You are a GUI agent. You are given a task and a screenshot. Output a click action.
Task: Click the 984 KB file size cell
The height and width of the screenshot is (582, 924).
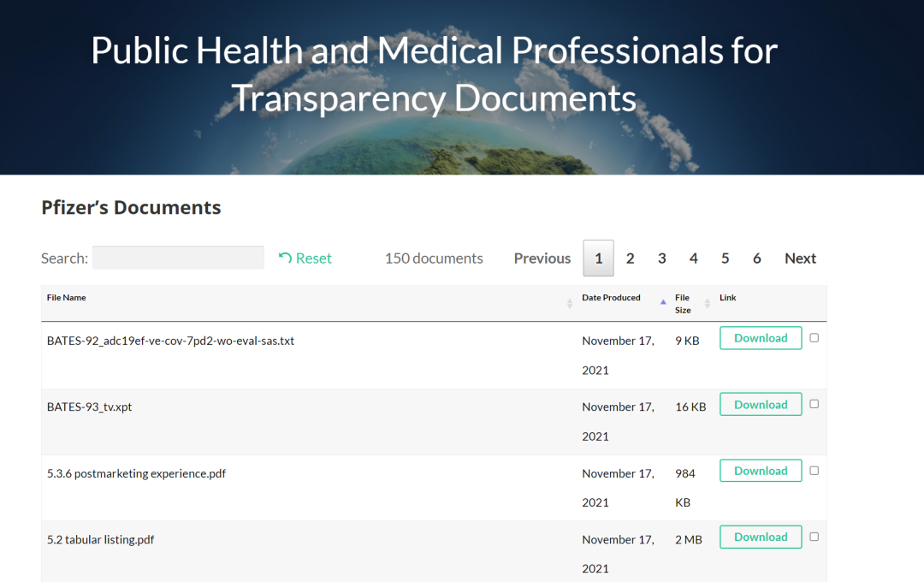point(685,488)
